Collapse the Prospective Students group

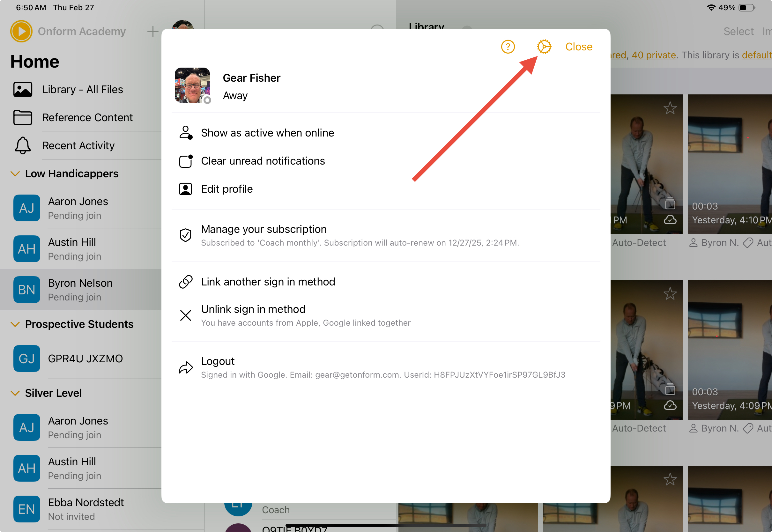click(x=15, y=324)
